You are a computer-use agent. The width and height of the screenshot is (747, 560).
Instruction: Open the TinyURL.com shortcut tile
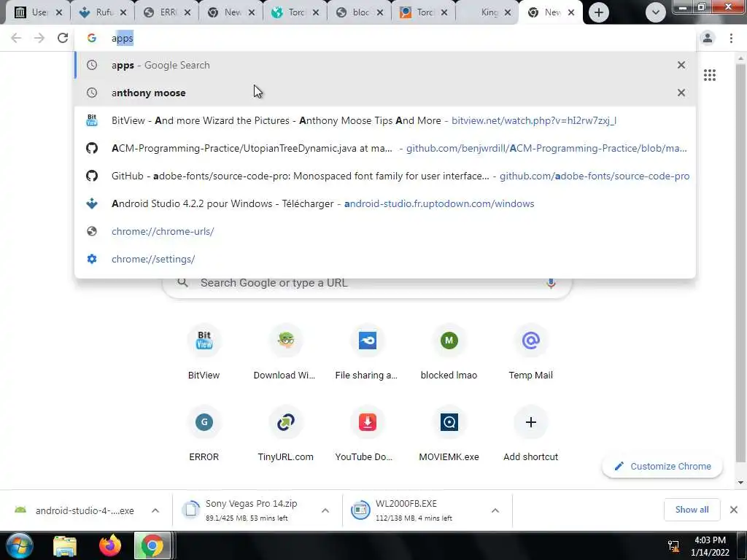coord(285,433)
